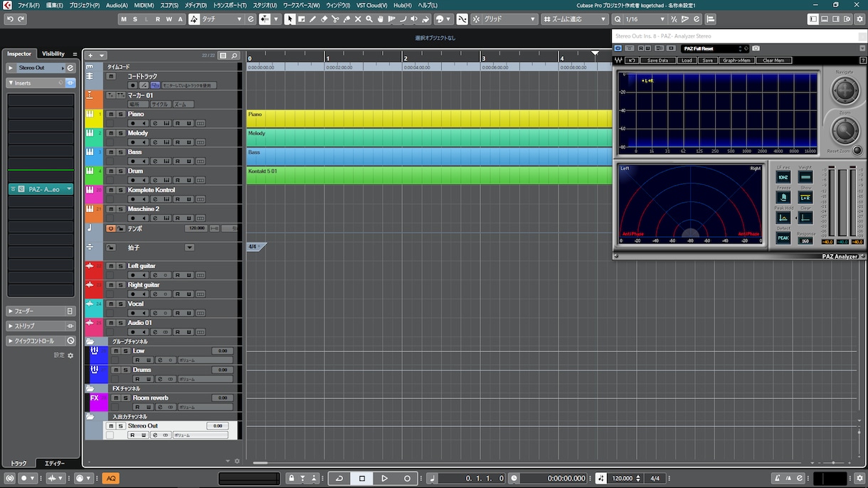Mute the Bass track
868x488 pixels.
111,152
